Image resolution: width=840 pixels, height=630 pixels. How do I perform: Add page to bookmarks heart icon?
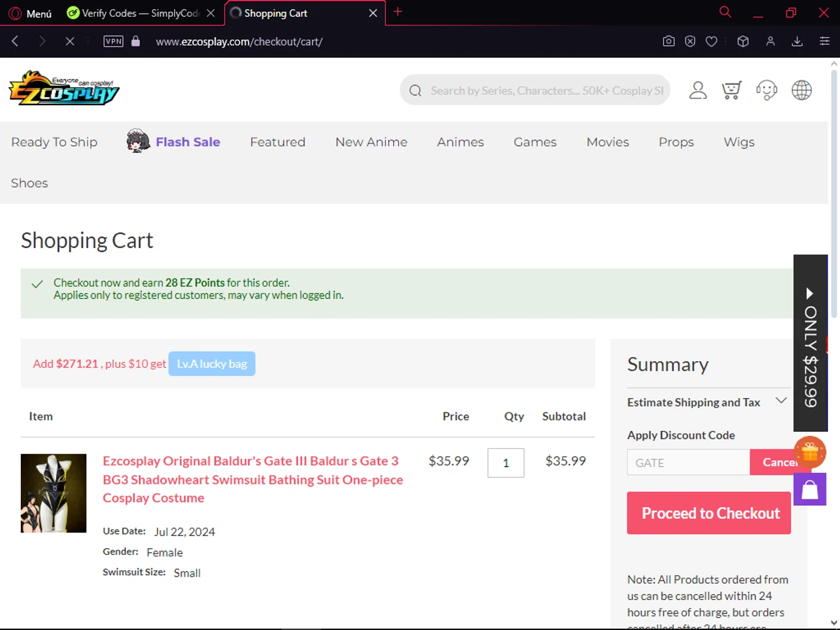tap(711, 41)
